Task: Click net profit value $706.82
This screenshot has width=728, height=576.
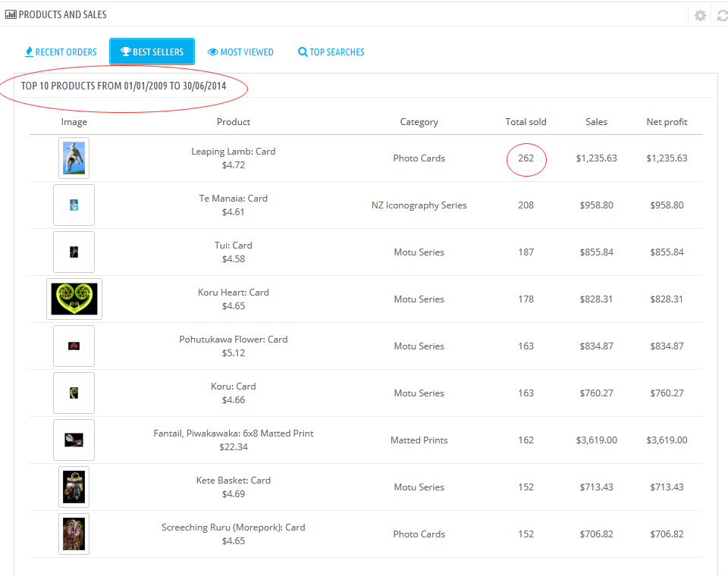Action: [667, 534]
